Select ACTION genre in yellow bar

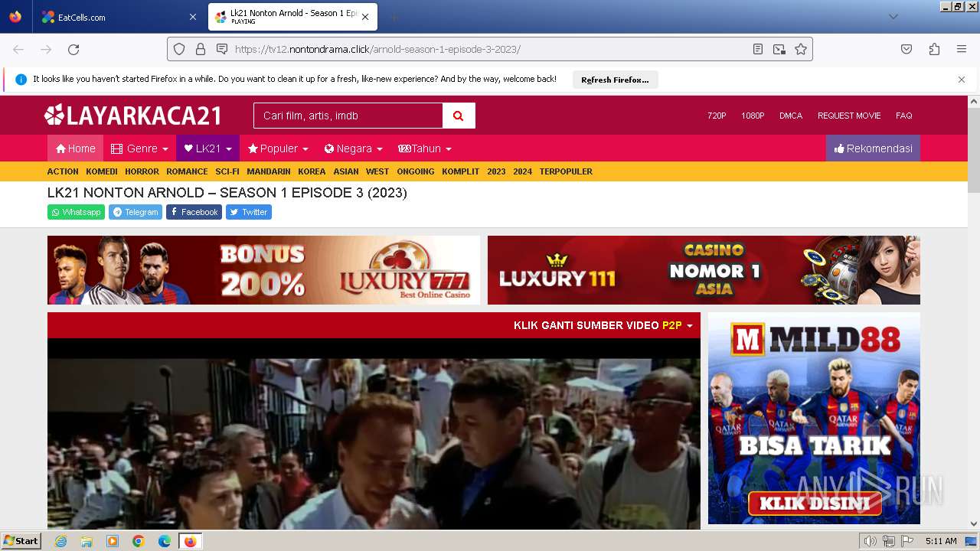click(63, 171)
